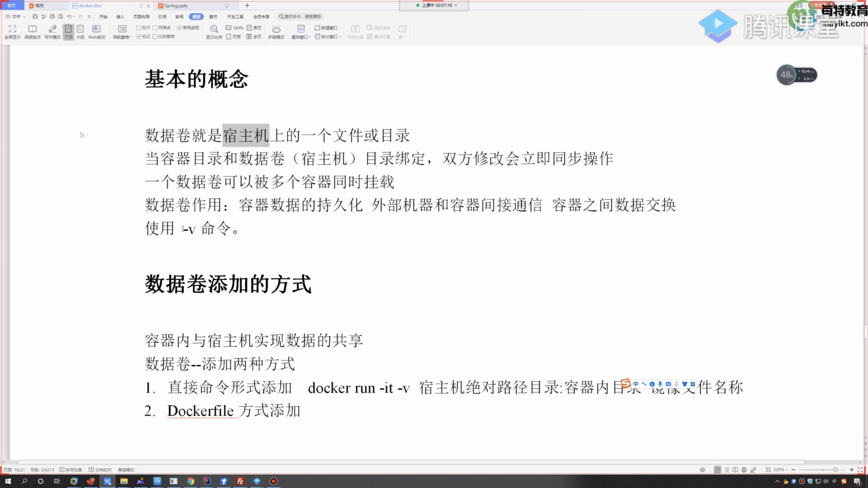
Task: Open the Insert (插入) ribbon tab
Action: click(120, 17)
